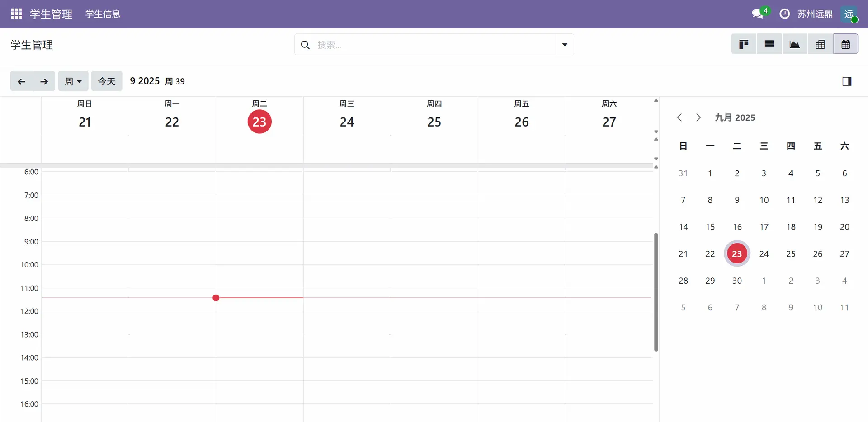
Task: Open the conversations chat icon
Action: [x=758, y=14]
